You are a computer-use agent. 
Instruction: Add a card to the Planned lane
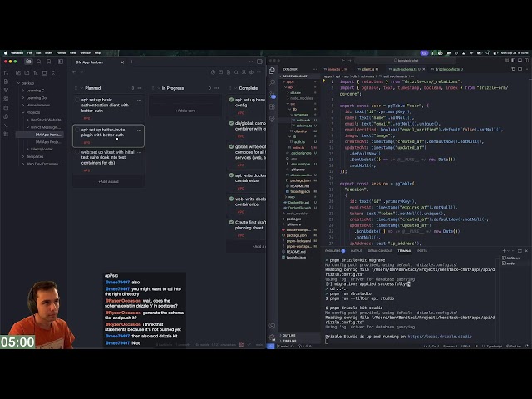click(x=109, y=181)
